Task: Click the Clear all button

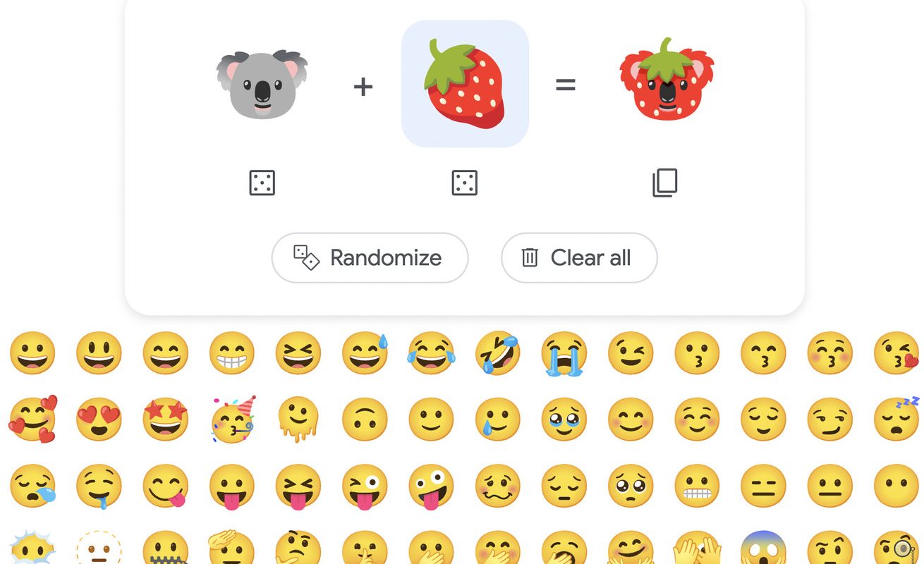Action: tap(579, 258)
